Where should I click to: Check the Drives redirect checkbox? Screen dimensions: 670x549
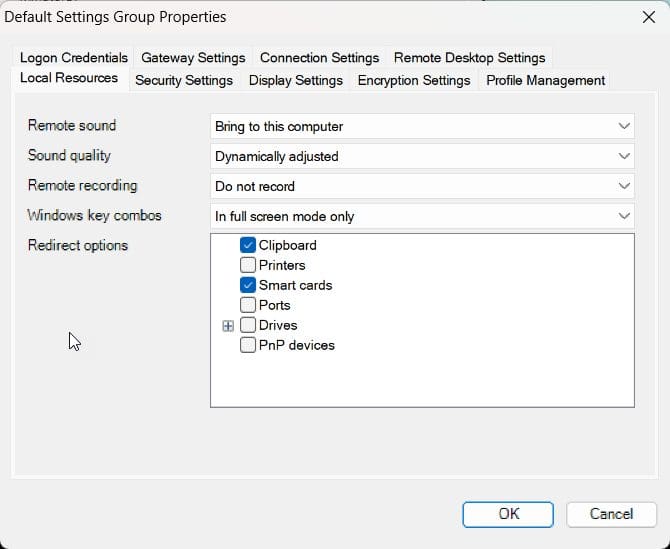[248, 326]
